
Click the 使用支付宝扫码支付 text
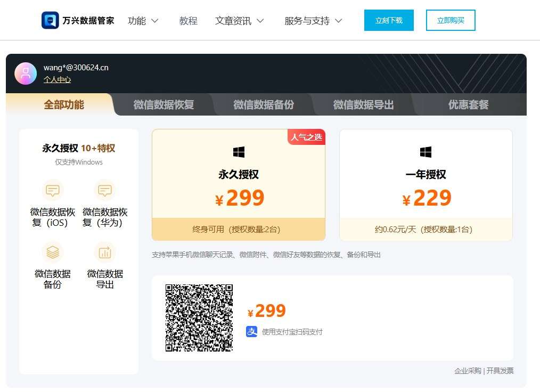[292, 332]
